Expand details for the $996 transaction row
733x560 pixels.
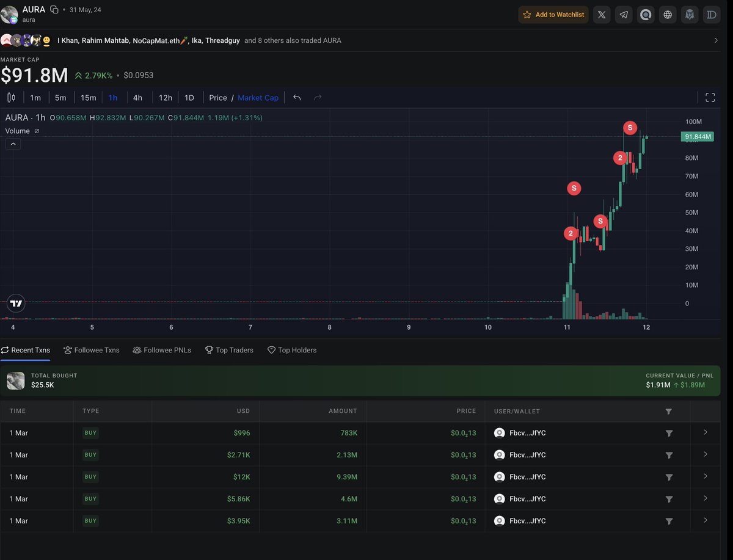pos(706,432)
